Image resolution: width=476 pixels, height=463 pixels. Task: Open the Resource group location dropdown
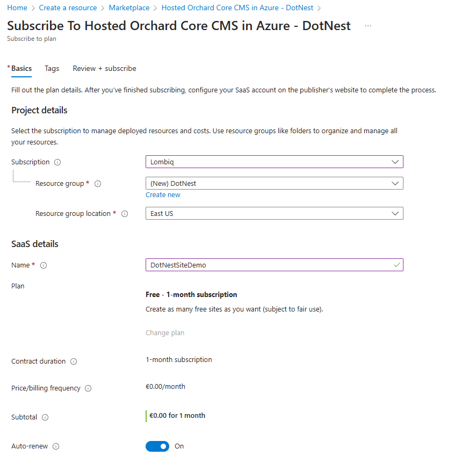[x=275, y=213]
